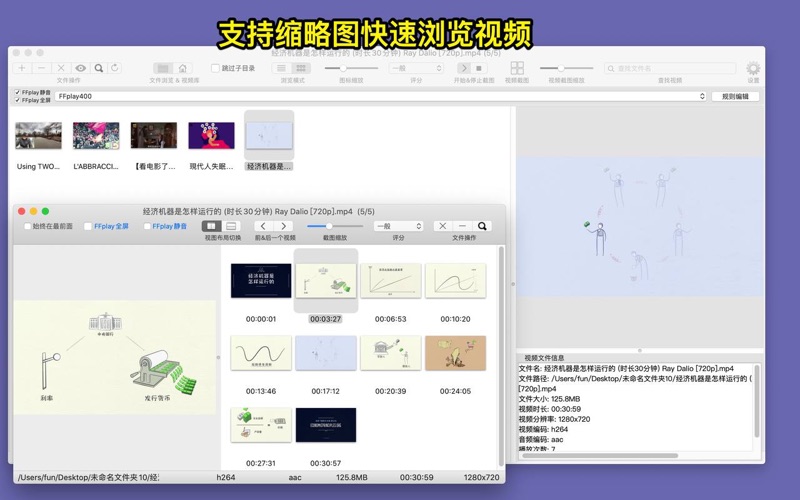
Task: Toggle FFplay mute checkbox in main window
Action: (x=17, y=92)
